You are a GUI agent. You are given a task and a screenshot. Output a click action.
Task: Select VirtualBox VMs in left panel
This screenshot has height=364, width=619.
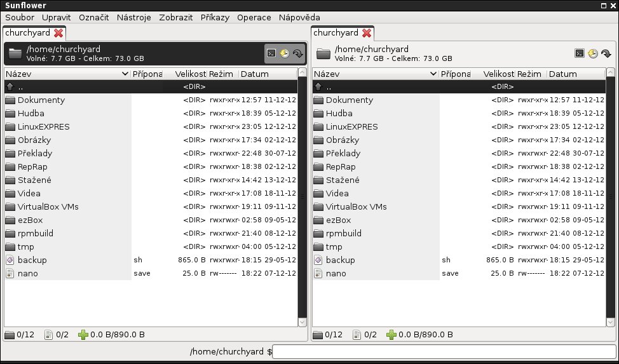pos(151,207)
